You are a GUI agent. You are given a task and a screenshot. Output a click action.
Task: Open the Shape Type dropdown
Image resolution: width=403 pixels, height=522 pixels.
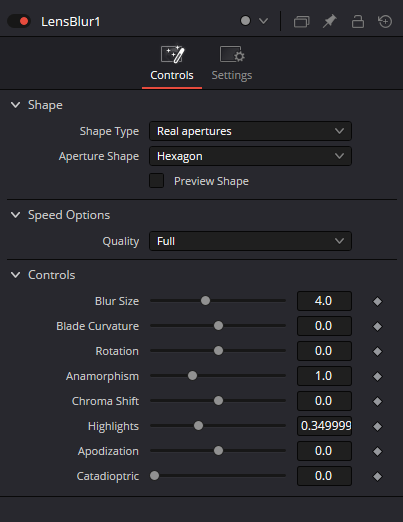[250, 131]
